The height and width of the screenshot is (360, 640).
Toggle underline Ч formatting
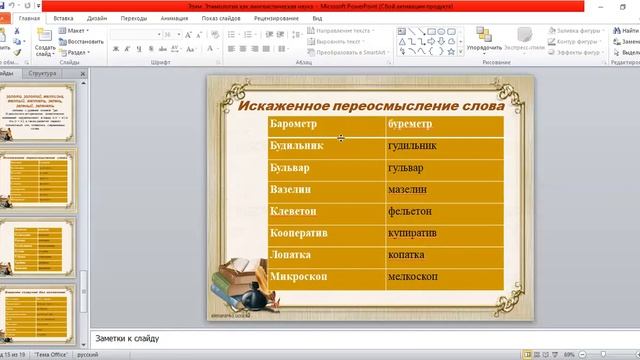click(139, 49)
